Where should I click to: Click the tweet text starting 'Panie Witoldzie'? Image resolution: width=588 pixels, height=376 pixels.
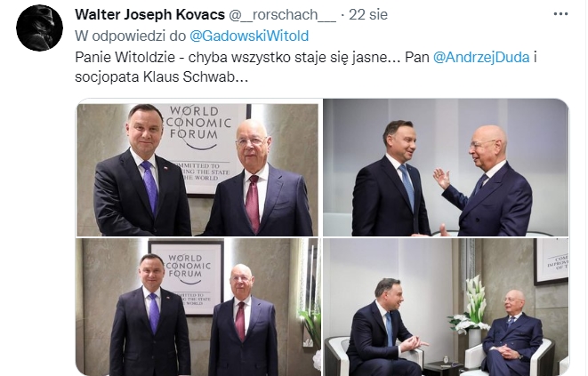point(306,67)
